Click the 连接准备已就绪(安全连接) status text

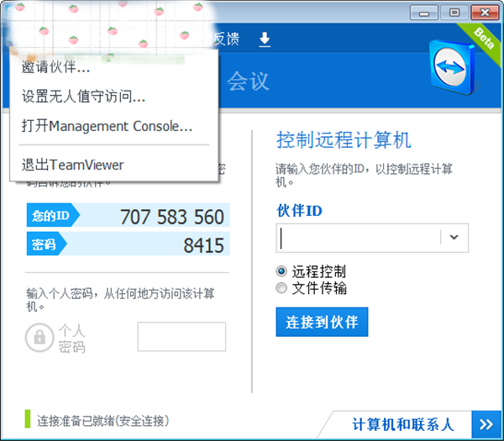(x=102, y=421)
